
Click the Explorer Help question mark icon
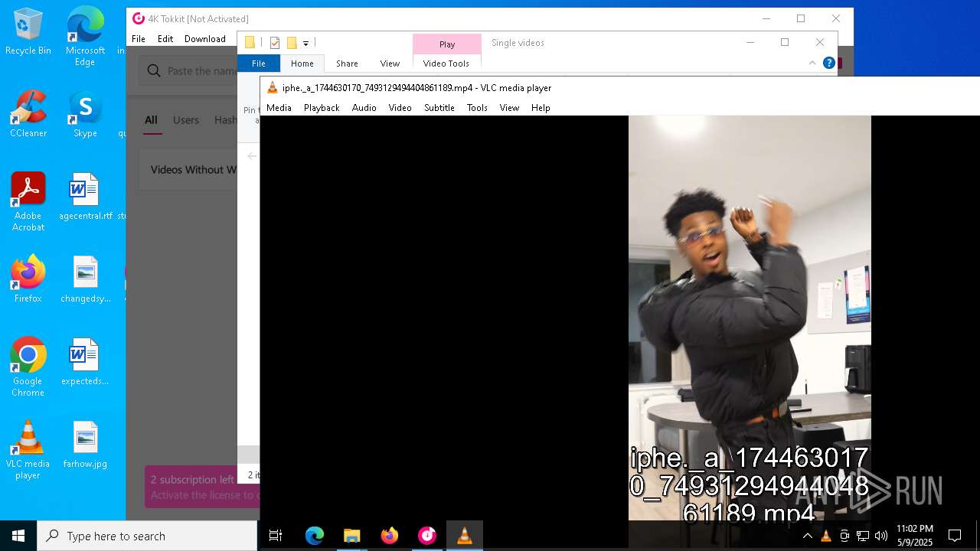pyautogui.click(x=828, y=64)
